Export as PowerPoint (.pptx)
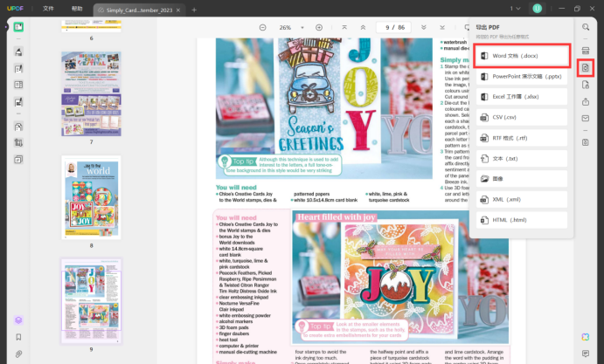This screenshot has height=364, width=604. click(522, 76)
